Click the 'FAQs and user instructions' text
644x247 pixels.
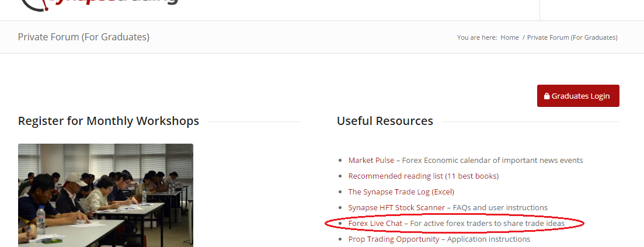pyautogui.click(x=500, y=207)
